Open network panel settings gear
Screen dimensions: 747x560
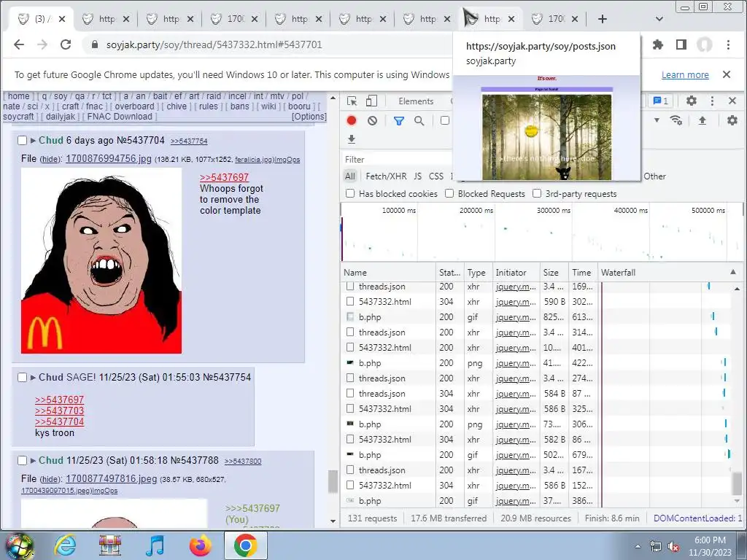pos(732,120)
